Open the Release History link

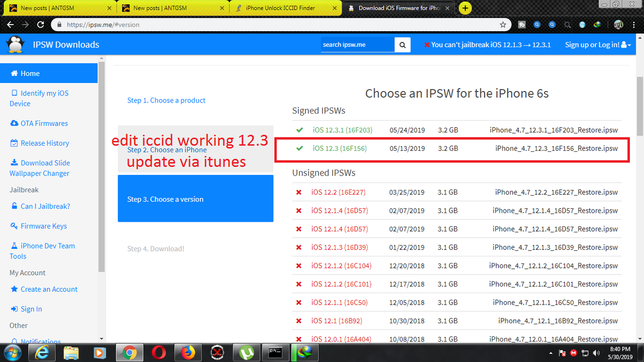45,143
